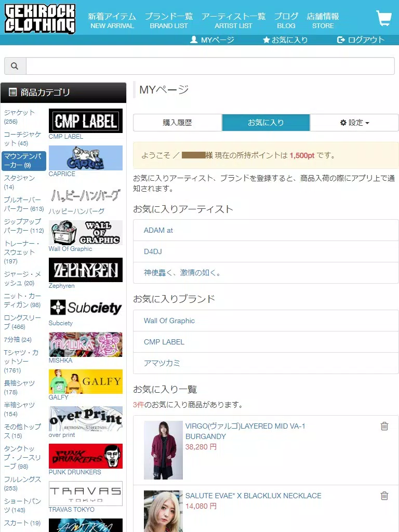Image resolution: width=399 pixels, height=532 pixels.
Task: Open 店舗情報 STORE menu item
Action: [323, 20]
